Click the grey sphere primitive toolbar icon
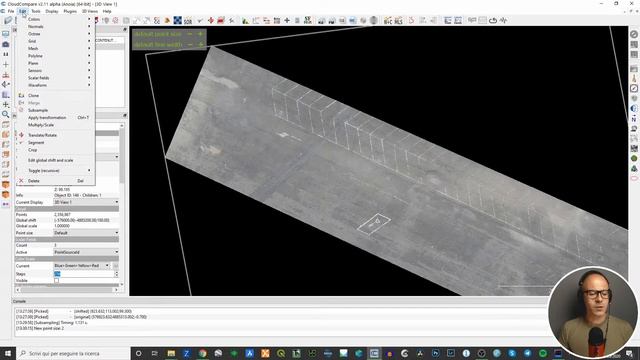640x360 pixels. coord(373,20)
